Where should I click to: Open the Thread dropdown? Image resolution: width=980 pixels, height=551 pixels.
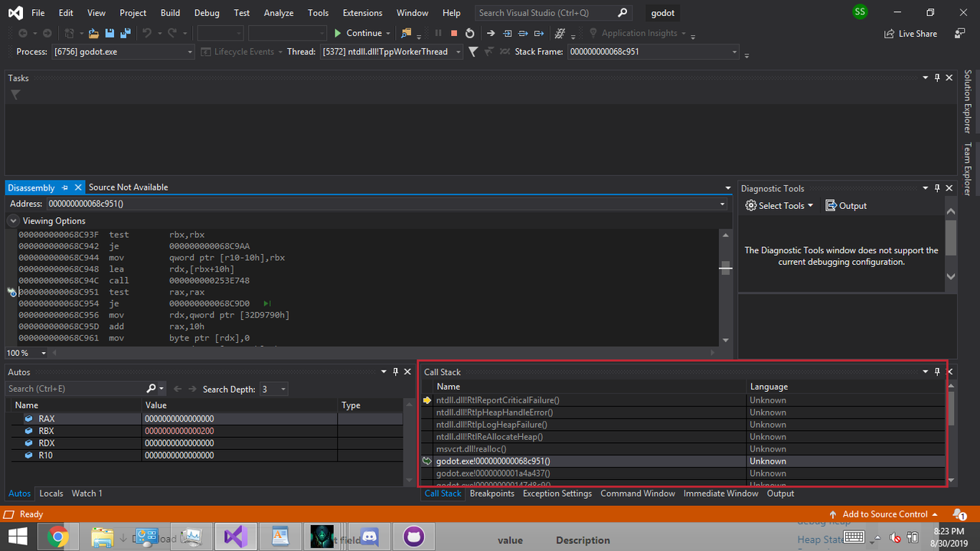[x=459, y=52]
